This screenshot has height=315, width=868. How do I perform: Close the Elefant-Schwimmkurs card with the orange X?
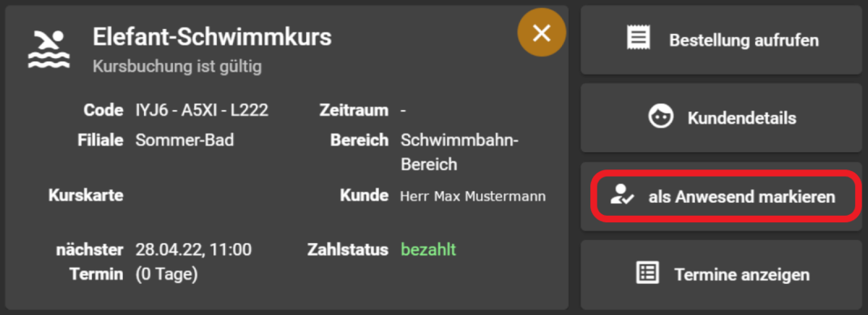pyautogui.click(x=542, y=33)
